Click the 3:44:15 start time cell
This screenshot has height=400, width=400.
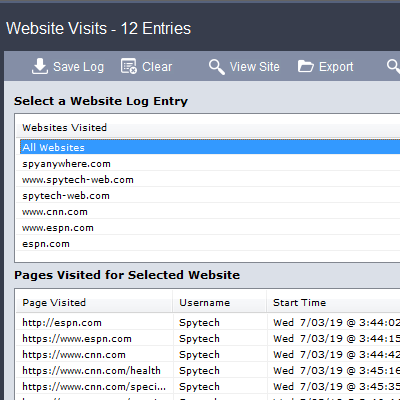click(x=336, y=338)
